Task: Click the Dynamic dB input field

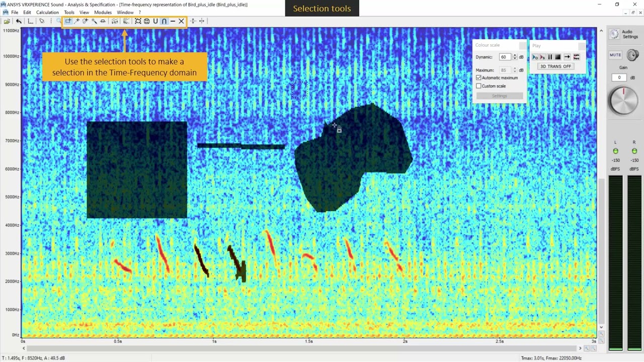Action: click(x=505, y=57)
